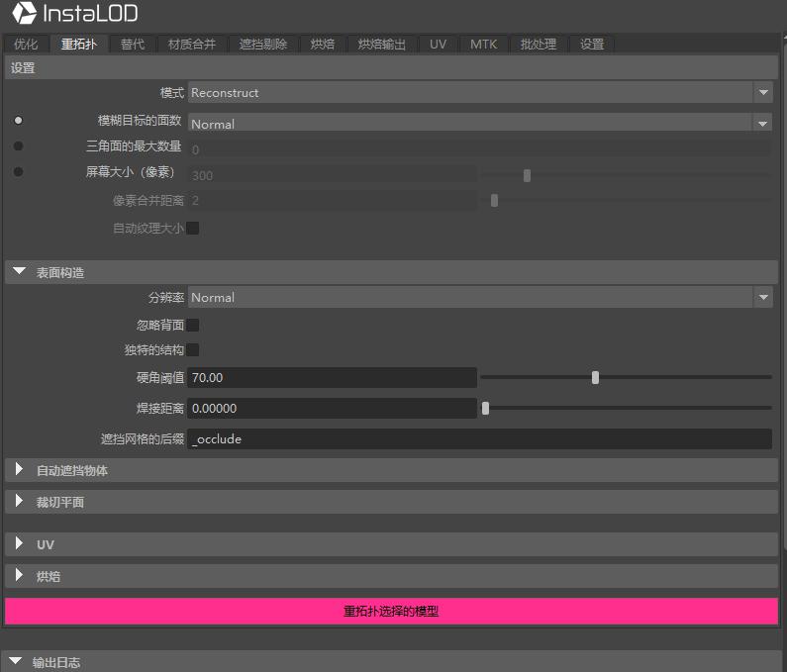This screenshot has width=787, height=672.
Task: Select the 模糊目标的面数 radio button
Action: (x=18, y=121)
